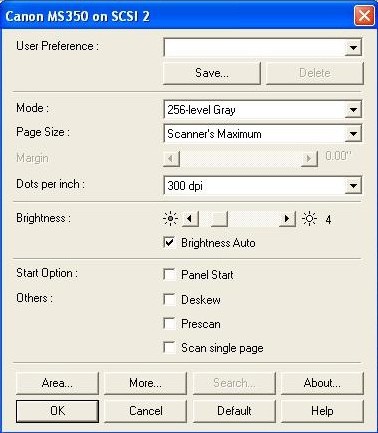Click the Brightness Auto label
This screenshot has width=378, height=433.
[218, 243]
